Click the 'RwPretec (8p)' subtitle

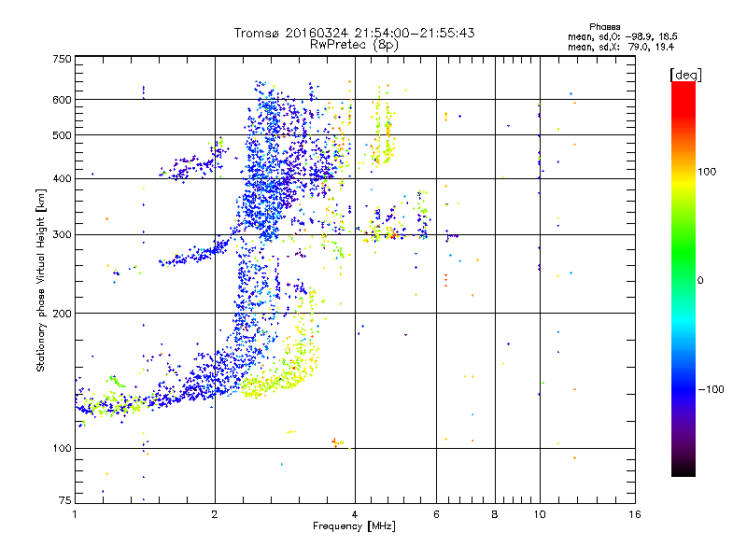click(354, 45)
